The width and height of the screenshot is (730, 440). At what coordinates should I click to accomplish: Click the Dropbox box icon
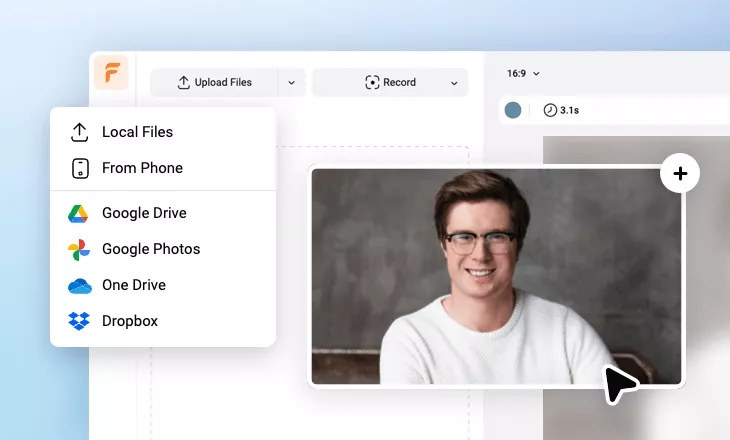tap(79, 321)
